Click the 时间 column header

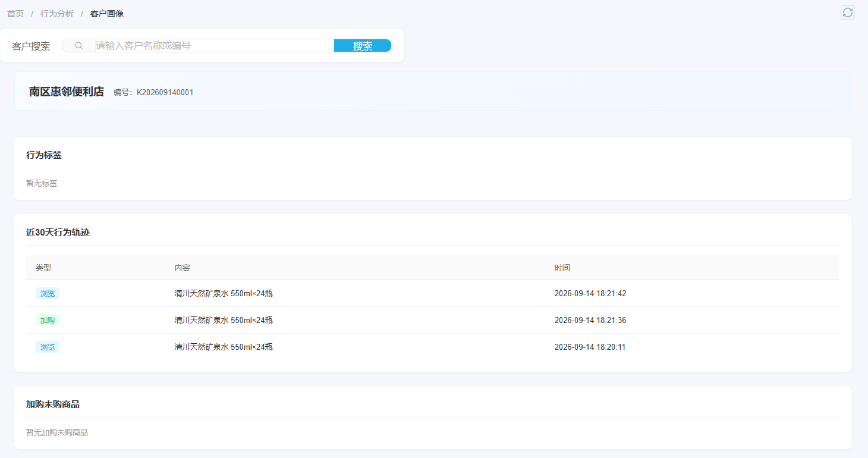click(562, 268)
